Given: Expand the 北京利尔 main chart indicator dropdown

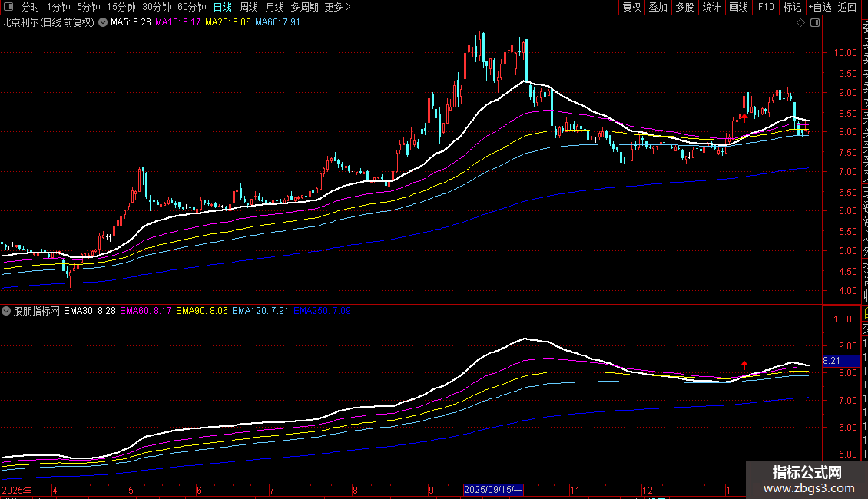Looking at the screenshot, I should [x=103, y=23].
